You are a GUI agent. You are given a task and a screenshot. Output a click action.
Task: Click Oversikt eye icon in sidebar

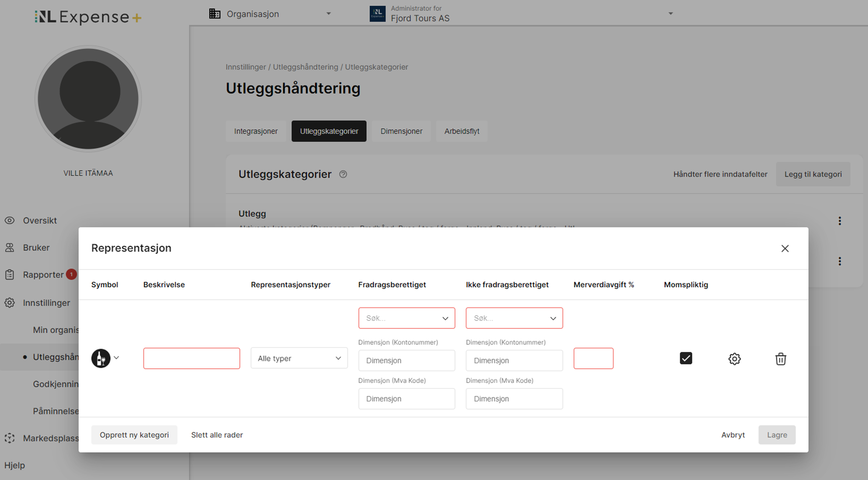pyautogui.click(x=10, y=220)
